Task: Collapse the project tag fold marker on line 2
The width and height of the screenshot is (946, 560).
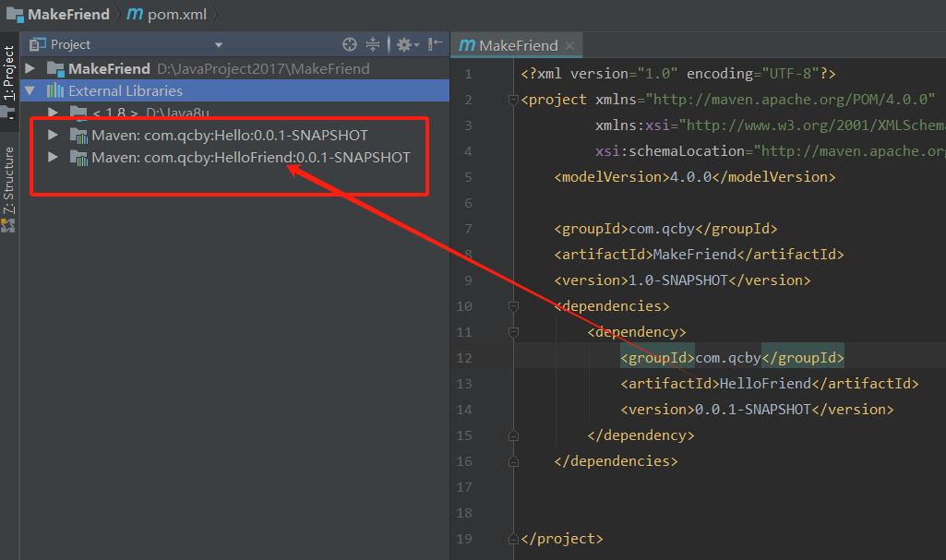Action: click(513, 100)
